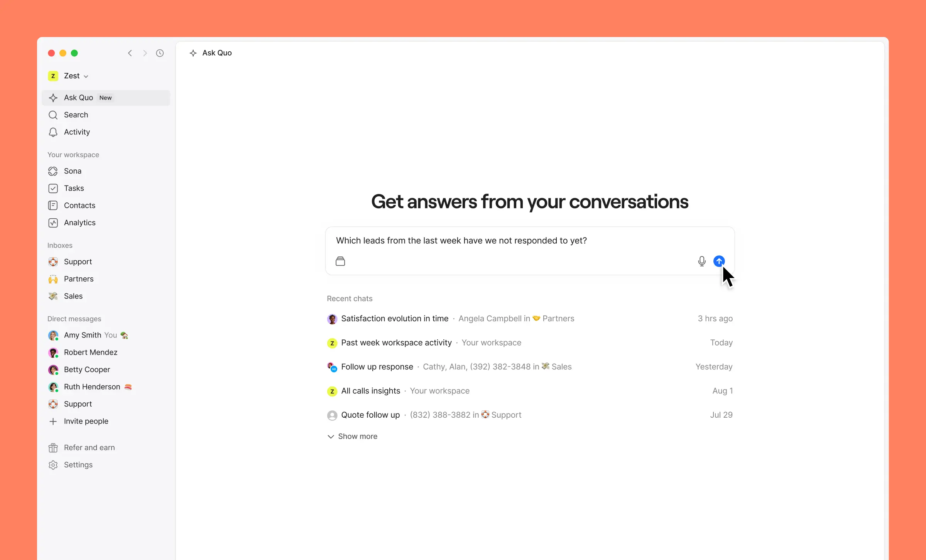
Task: Open Past week workspace activity chat
Action: click(x=530, y=342)
